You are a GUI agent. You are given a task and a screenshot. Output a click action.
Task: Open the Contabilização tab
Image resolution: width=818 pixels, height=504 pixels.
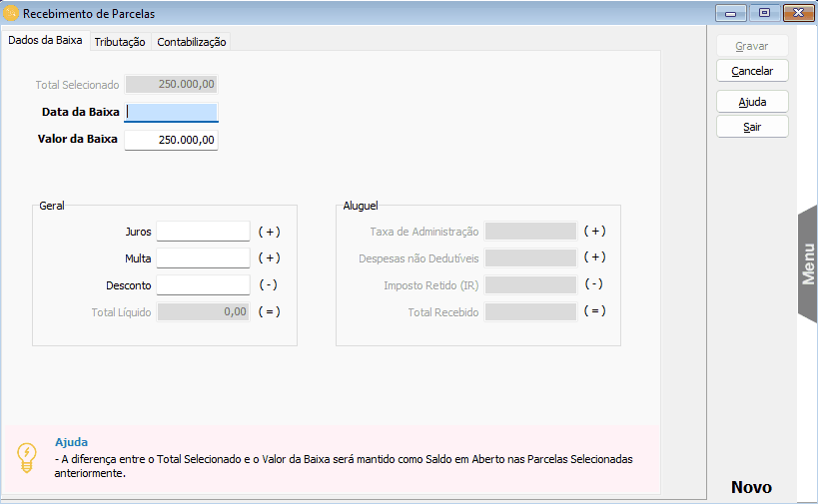point(192,42)
